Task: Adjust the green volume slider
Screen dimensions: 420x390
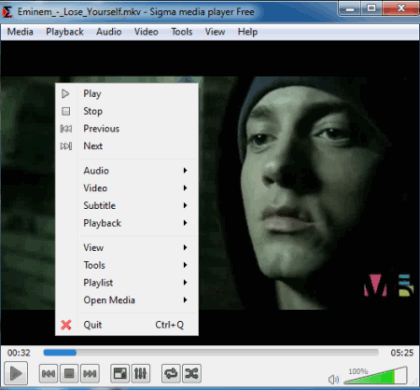Action: click(x=376, y=376)
